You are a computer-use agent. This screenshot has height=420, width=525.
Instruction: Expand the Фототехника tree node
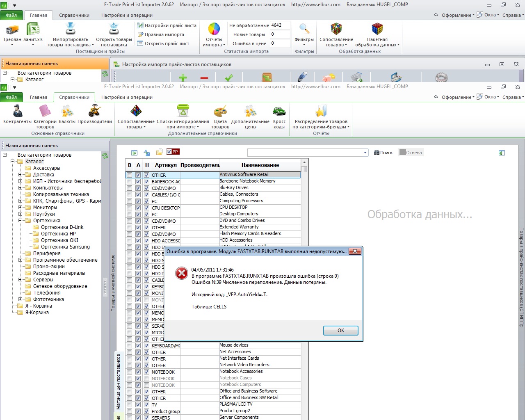click(x=20, y=299)
